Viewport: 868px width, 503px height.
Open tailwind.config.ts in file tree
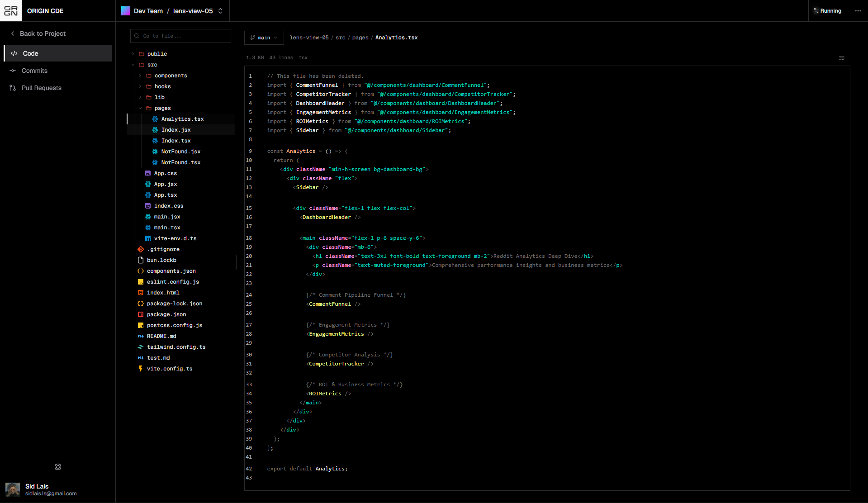[176, 347]
